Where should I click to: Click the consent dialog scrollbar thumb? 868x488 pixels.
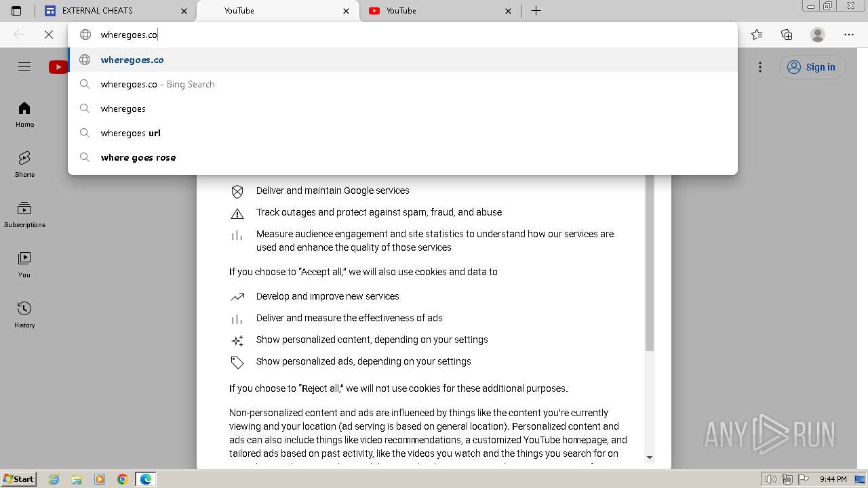coord(650,263)
